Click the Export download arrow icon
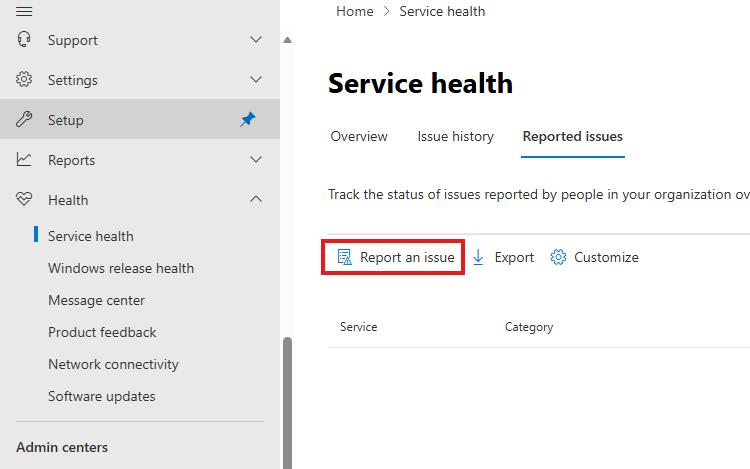The height and width of the screenshot is (469, 750). pos(478,257)
